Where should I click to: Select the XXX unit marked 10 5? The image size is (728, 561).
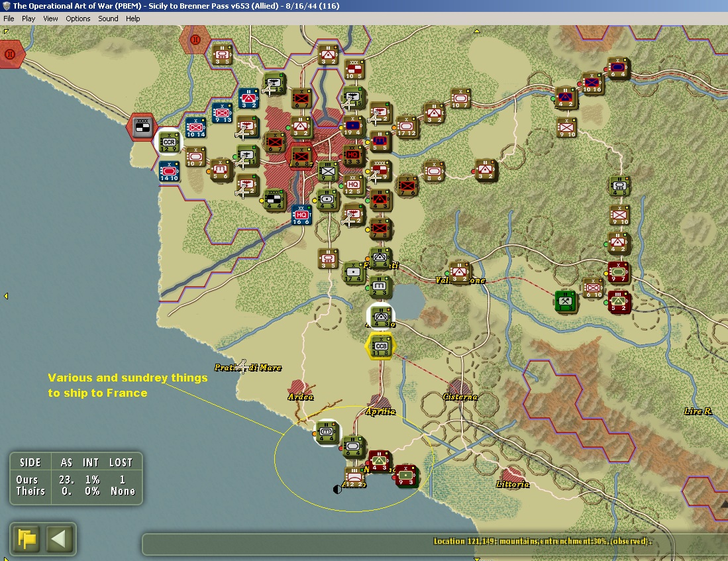pyautogui.click(x=354, y=69)
